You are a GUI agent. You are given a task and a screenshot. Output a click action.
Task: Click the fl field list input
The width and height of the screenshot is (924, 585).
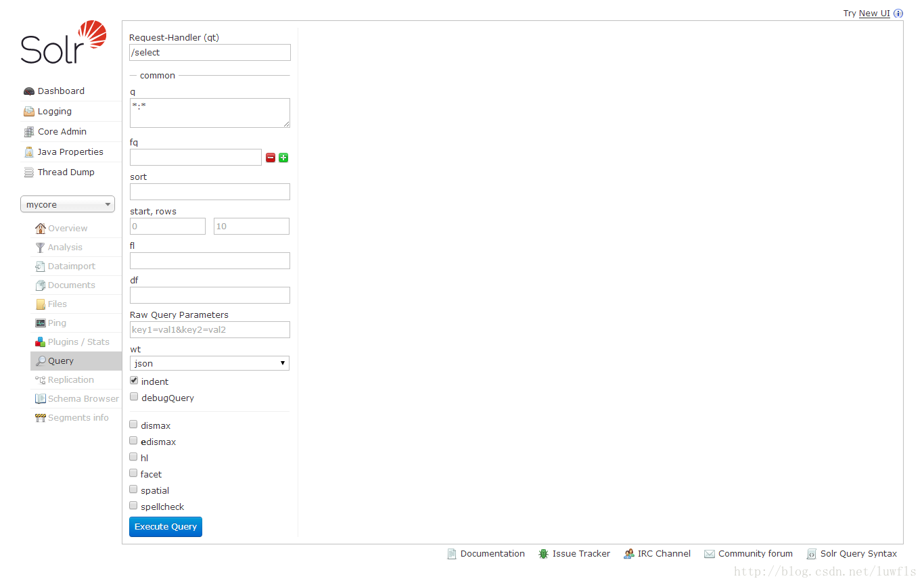[x=210, y=261]
